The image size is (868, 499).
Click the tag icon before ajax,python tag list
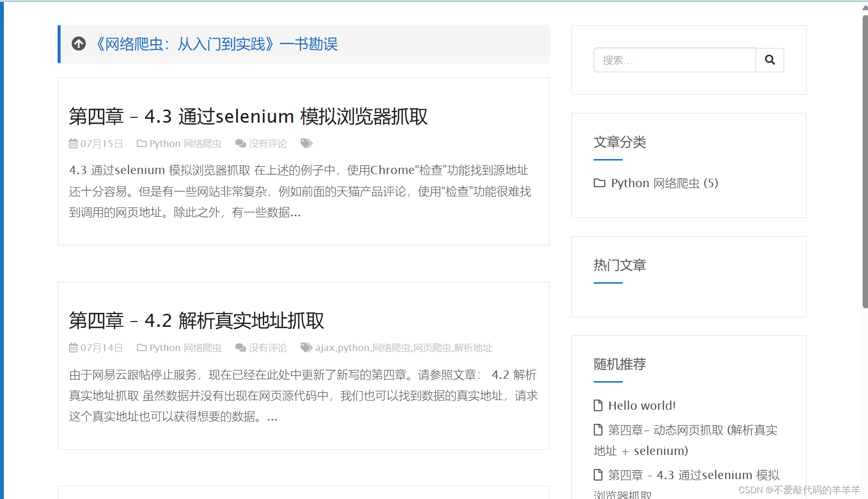[306, 347]
